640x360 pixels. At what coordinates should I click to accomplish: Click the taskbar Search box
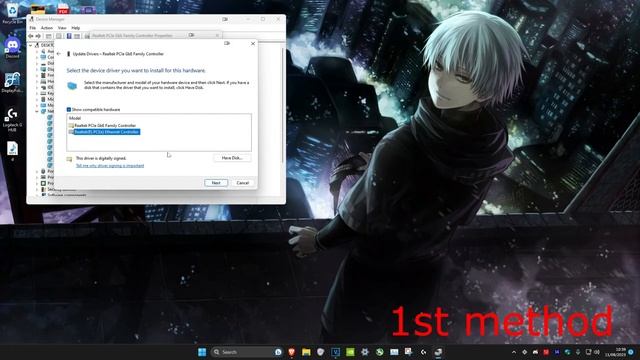247,352
